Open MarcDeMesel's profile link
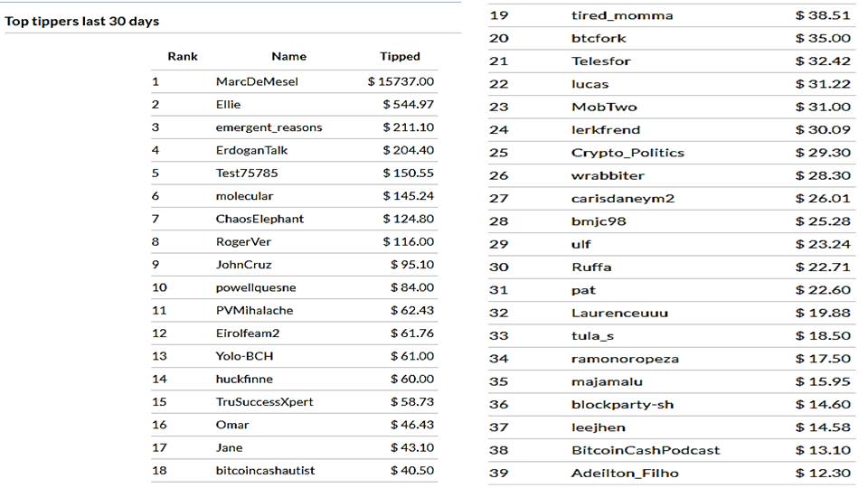The height and width of the screenshot is (488, 868). tap(257, 82)
